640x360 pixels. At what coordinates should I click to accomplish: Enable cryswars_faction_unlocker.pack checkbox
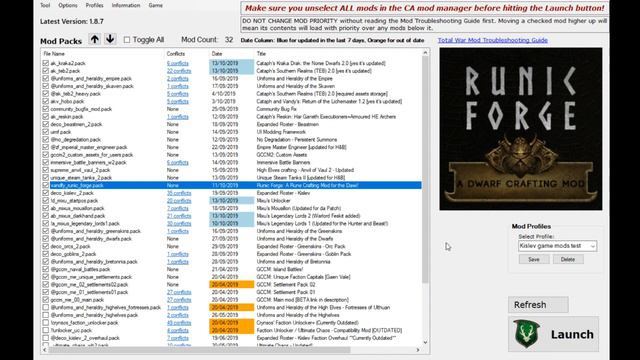coord(45,323)
